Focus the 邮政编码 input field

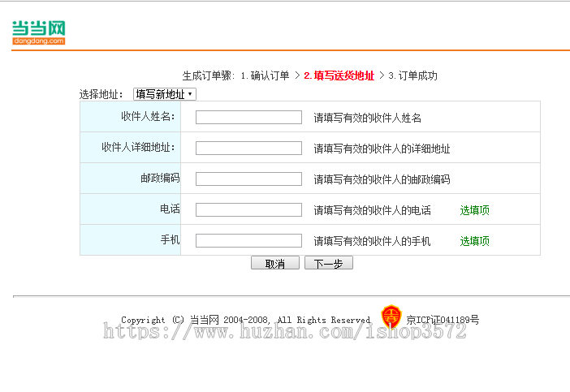(x=248, y=179)
